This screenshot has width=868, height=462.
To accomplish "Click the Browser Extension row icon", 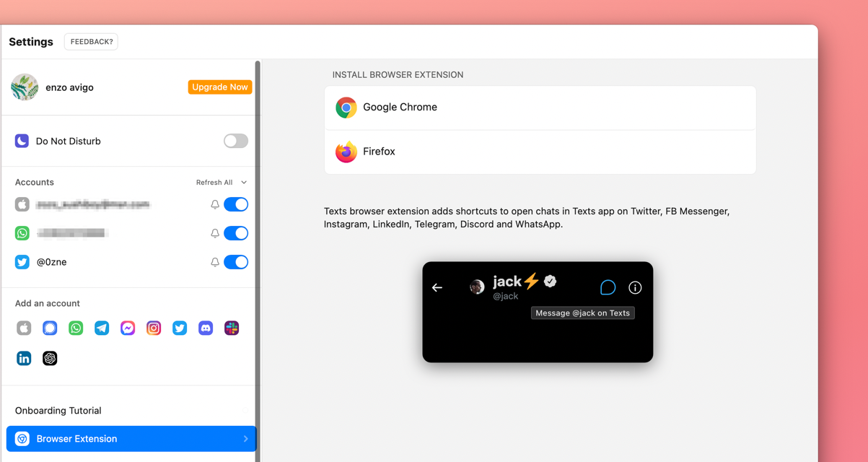I will click(x=22, y=439).
